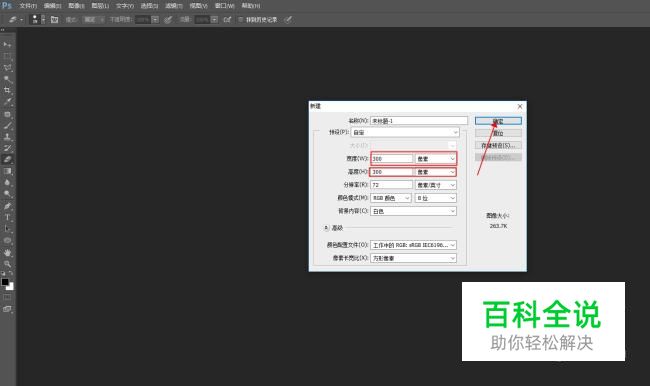Open the File menu

point(28,6)
